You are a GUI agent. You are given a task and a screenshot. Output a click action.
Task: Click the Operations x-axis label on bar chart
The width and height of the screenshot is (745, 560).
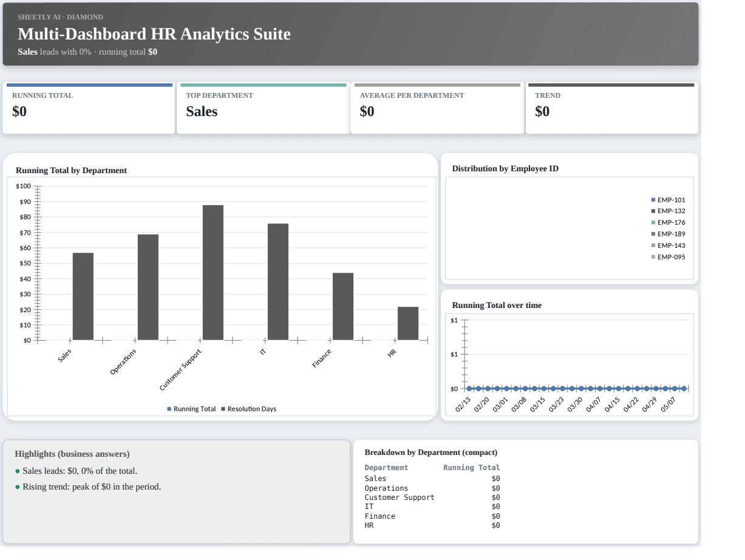point(124,362)
